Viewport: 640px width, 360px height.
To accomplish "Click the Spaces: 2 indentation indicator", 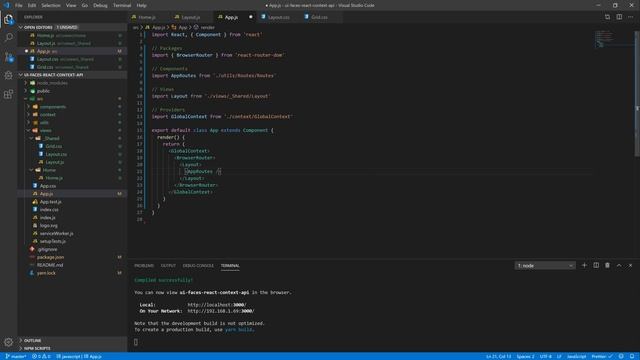I will [525, 356].
